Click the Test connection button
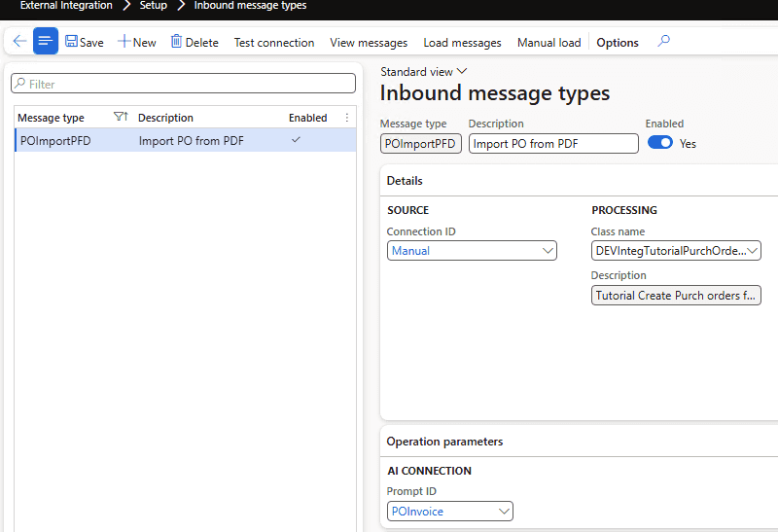Viewport: 778px width, 532px height. coord(274,43)
